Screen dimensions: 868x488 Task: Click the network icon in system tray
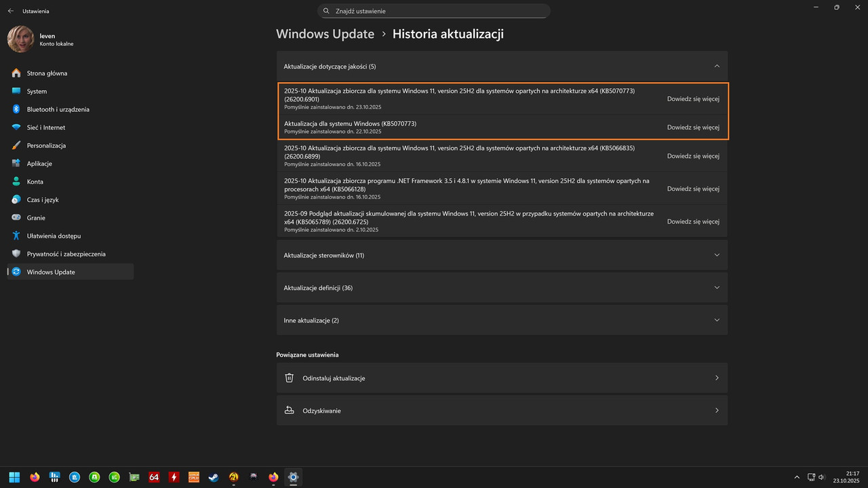point(811,477)
